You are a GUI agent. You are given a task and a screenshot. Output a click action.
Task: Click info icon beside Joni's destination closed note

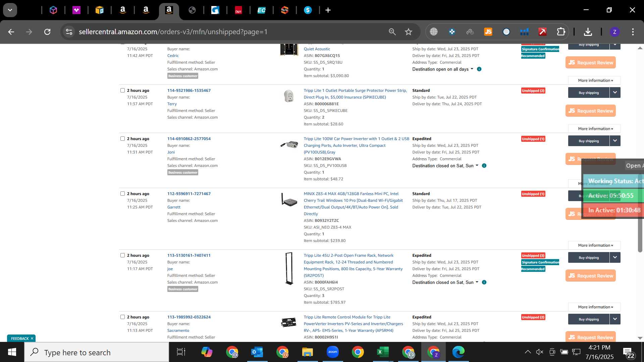[x=484, y=166]
